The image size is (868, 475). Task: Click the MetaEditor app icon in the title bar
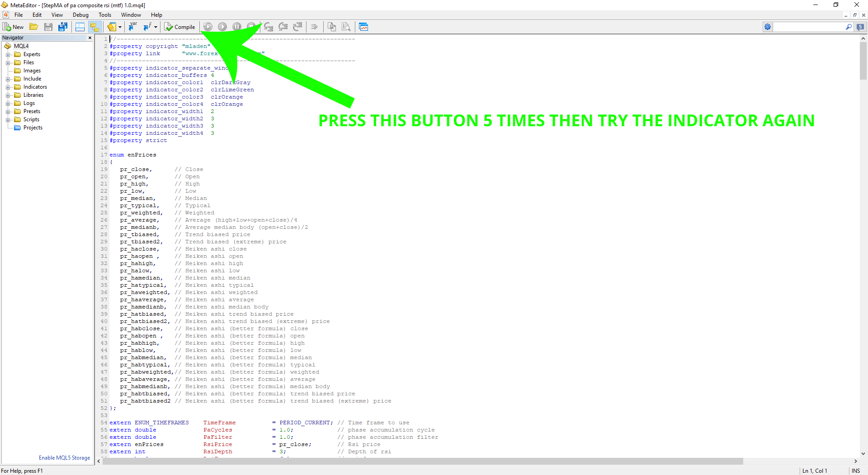(5, 5)
